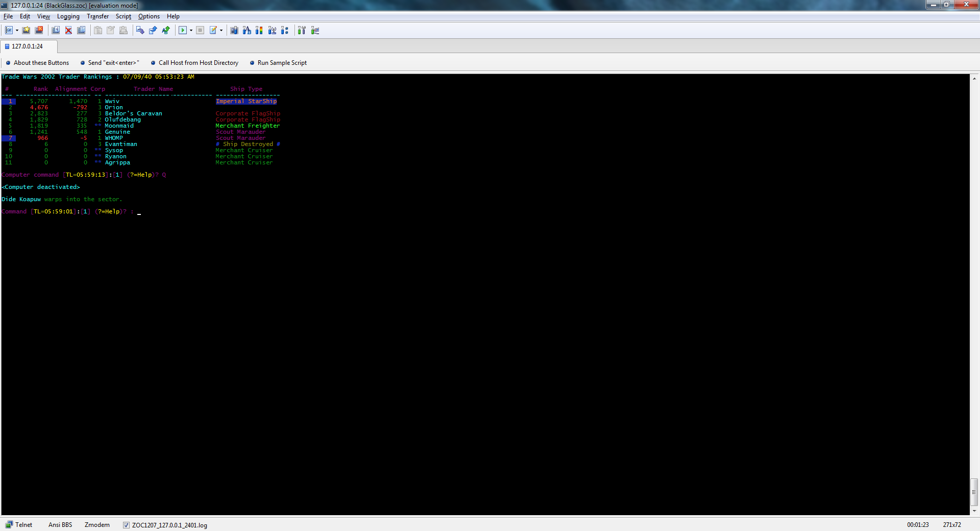Click the starred folder quick-connect icon
Viewport: 980px width, 531px height.
click(26, 31)
